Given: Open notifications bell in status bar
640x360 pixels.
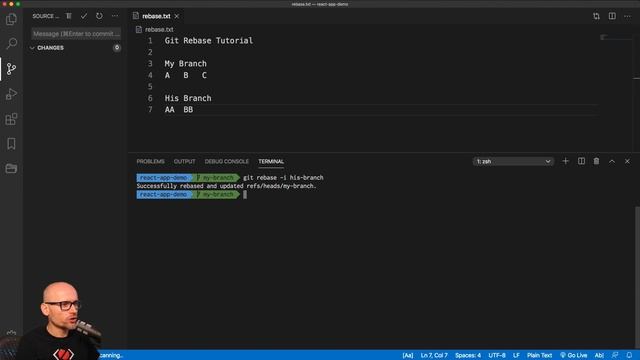Looking at the screenshot, I should click(x=629, y=355).
